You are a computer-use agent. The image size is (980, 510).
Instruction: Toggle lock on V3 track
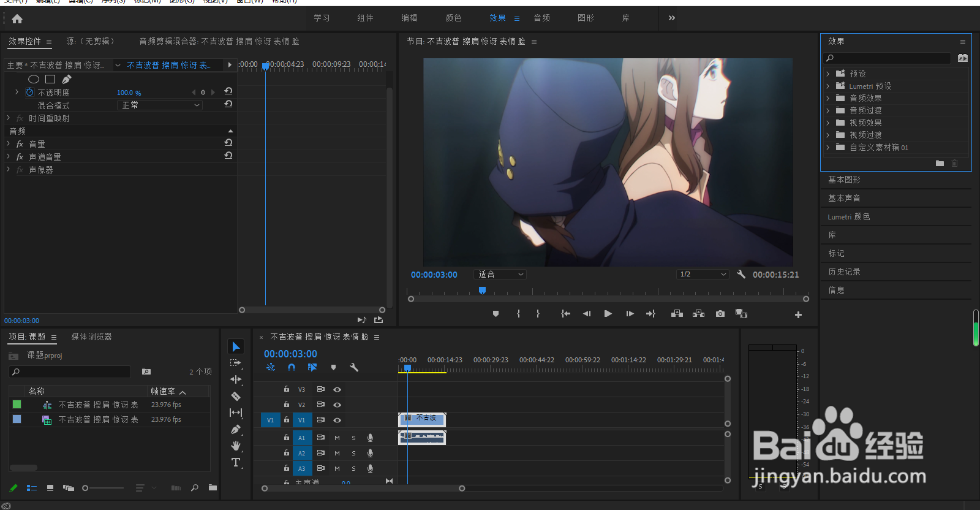pyautogui.click(x=286, y=389)
